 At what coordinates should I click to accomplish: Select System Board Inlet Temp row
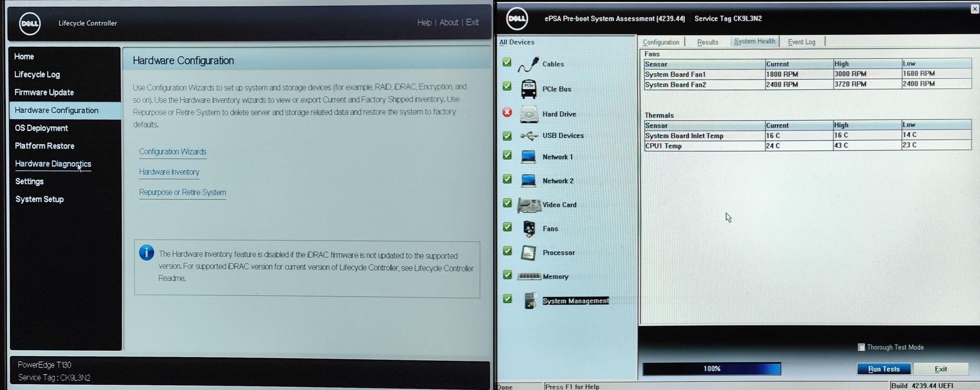808,135
